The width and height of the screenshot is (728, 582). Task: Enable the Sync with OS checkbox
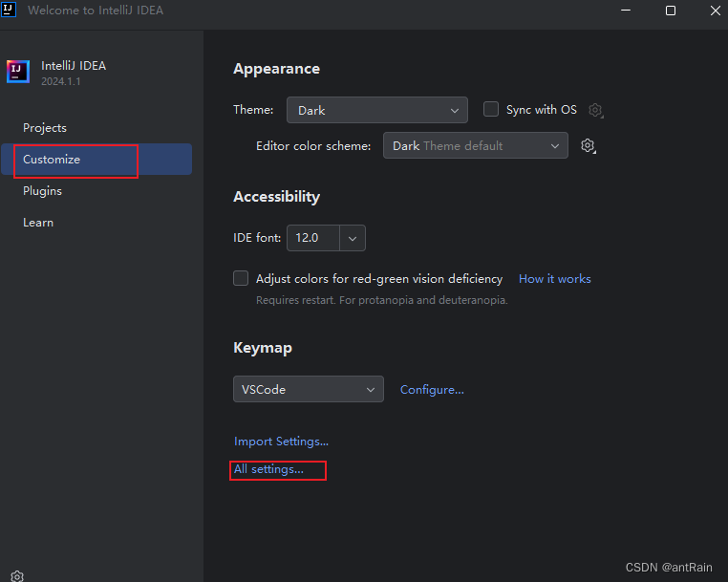pyautogui.click(x=491, y=109)
